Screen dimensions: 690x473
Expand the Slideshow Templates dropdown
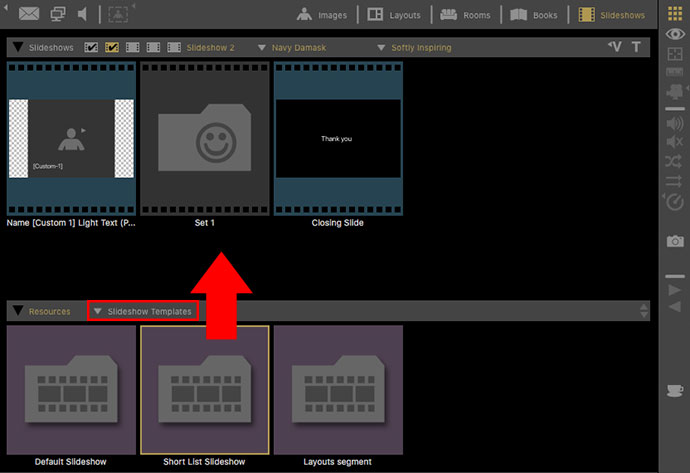point(141,311)
